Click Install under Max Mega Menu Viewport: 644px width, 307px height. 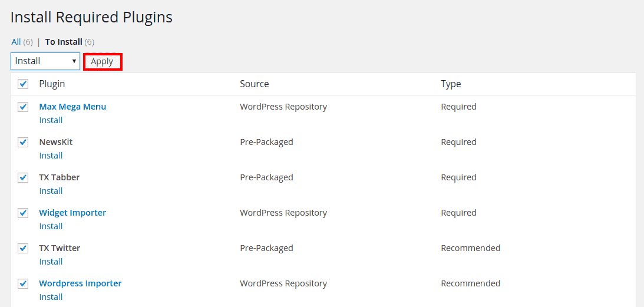(x=51, y=120)
